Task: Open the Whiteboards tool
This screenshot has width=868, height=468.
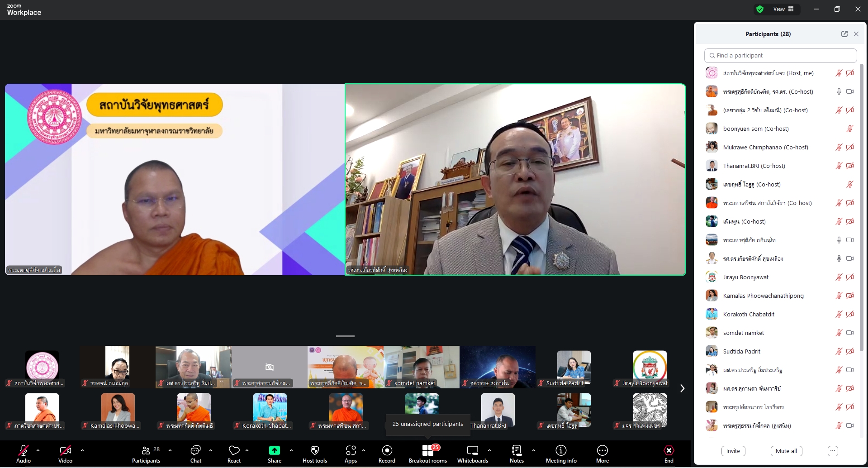Action: (472, 454)
